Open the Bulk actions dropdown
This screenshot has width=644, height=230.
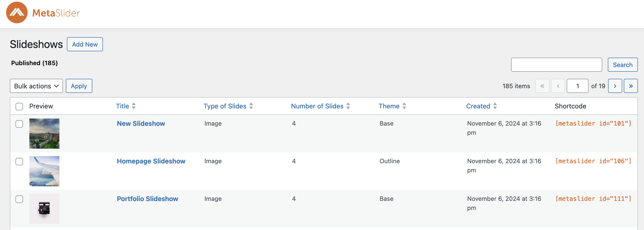[36, 86]
